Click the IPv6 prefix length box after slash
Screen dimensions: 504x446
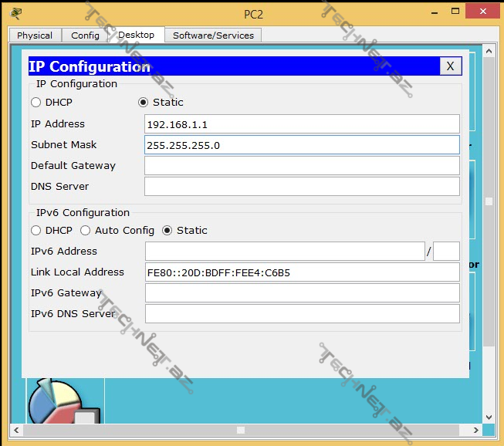point(446,252)
